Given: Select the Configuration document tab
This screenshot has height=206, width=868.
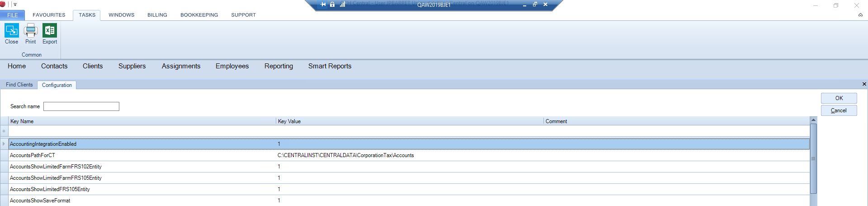Looking at the screenshot, I should click(57, 85).
